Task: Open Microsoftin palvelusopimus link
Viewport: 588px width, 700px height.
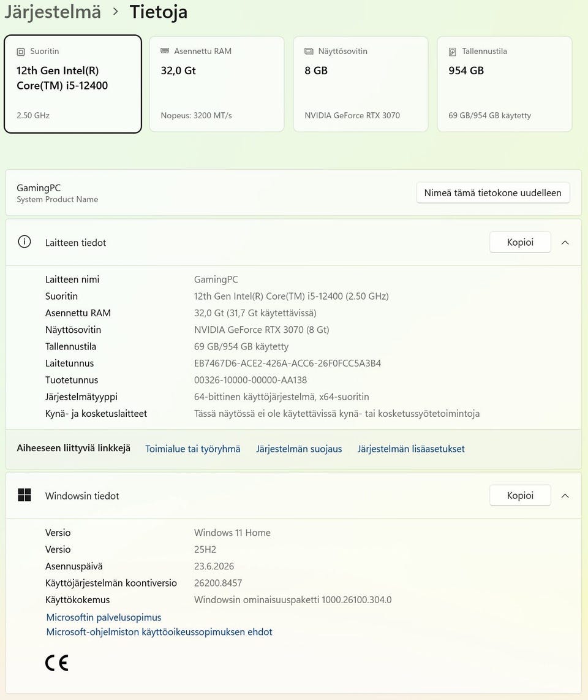Action: [104, 617]
